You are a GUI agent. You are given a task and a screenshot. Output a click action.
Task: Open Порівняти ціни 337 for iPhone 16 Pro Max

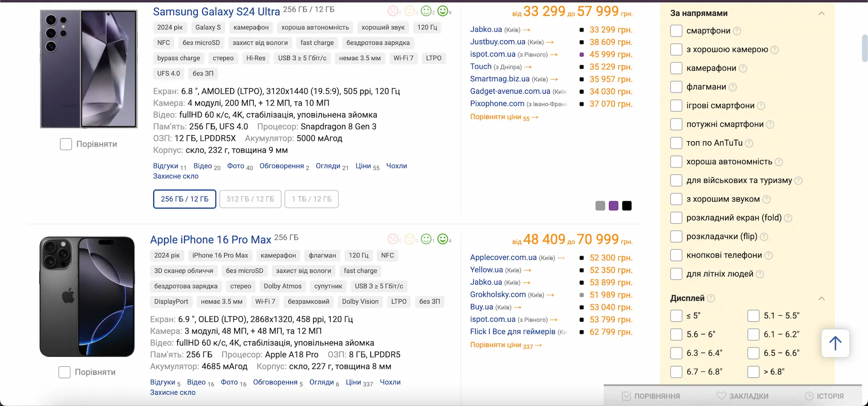click(x=506, y=345)
